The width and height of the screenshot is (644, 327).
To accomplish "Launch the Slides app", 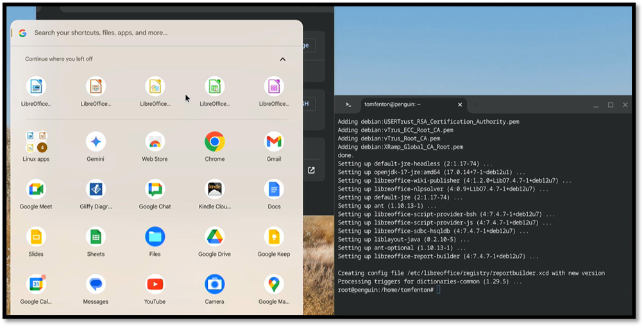I will (x=36, y=237).
